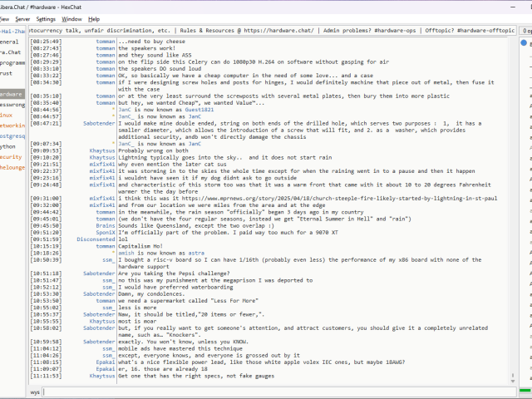Click the ops count label above userlist
This screenshot has height=399, width=532.
point(525,30)
